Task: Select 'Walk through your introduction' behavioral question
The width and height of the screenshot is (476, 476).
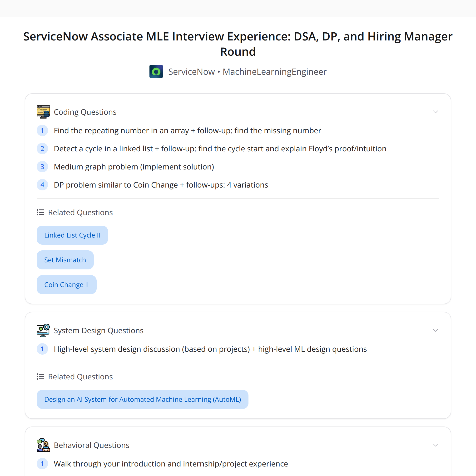Action: pyautogui.click(x=171, y=464)
